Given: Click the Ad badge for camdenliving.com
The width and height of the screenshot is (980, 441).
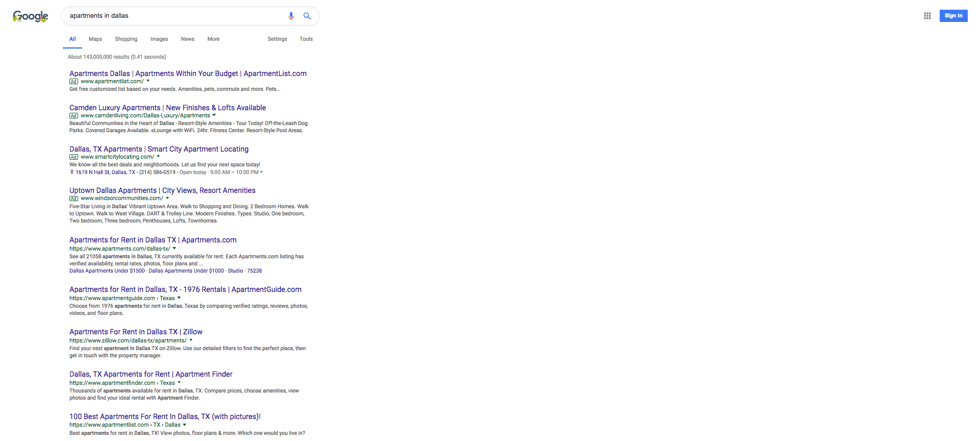Looking at the screenshot, I should (73, 116).
